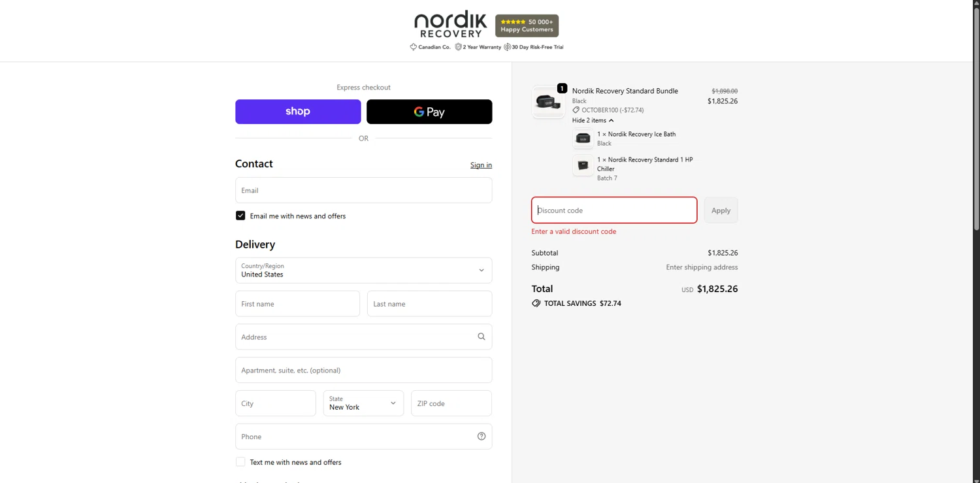Click the strikethrough $1,898.00 price
The width and height of the screenshot is (980, 483).
coord(725,91)
